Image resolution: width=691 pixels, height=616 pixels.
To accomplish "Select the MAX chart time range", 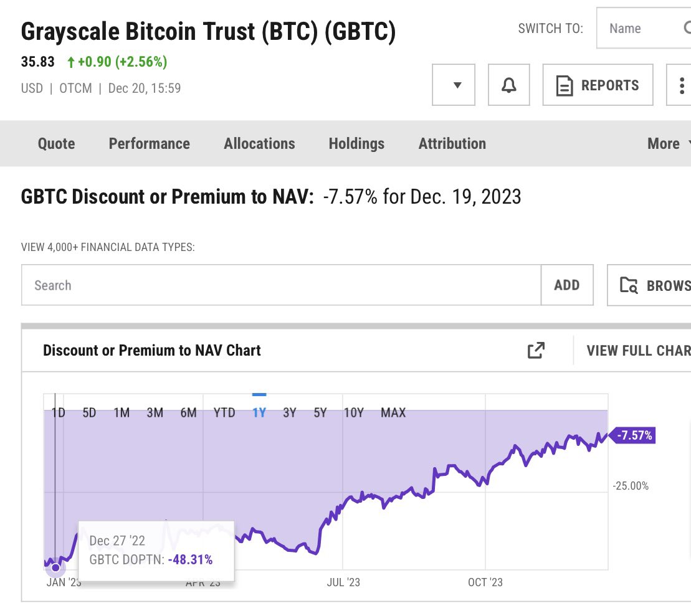I will click(393, 413).
